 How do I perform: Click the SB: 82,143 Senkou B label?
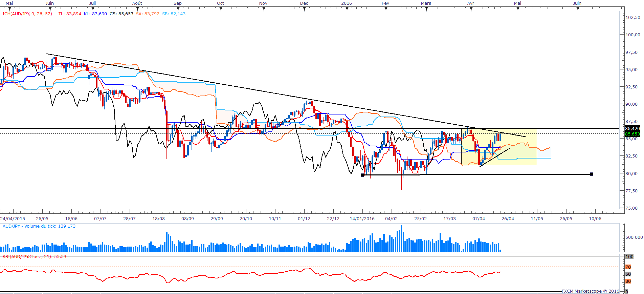coord(174,14)
